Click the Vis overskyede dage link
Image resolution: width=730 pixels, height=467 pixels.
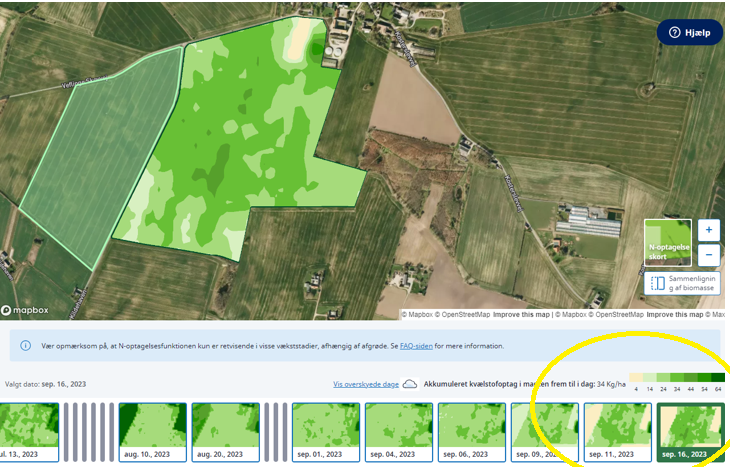pyautogui.click(x=365, y=384)
